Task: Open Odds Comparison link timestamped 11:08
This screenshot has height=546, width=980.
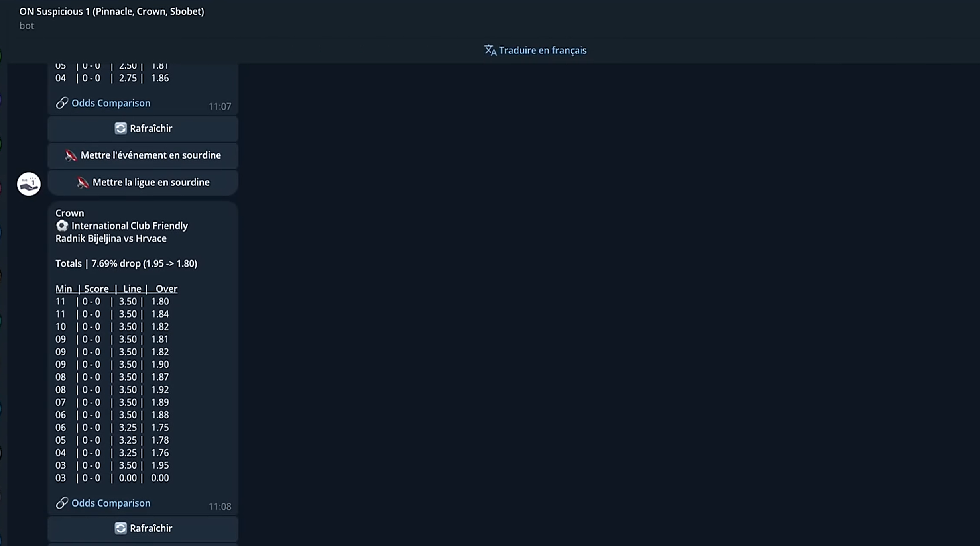Action: tap(111, 503)
